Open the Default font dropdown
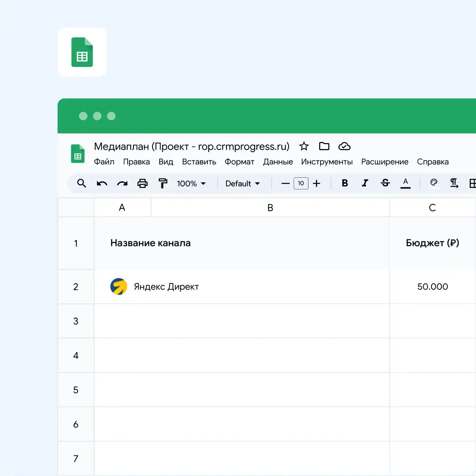Image resolution: width=476 pixels, height=476 pixels. coord(242,184)
